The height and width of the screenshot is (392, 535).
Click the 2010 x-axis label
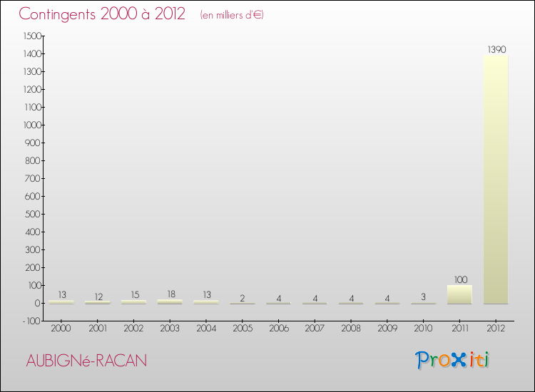pyautogui.click(x=423, y=329)
